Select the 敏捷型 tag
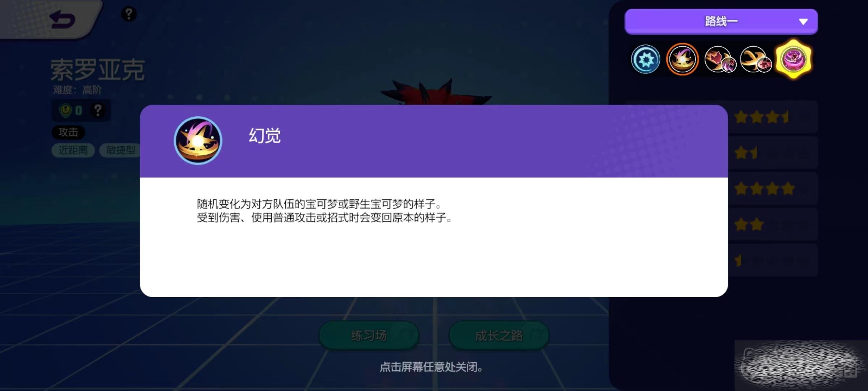This screenshot has height=391, width=868. click(121, 150)
